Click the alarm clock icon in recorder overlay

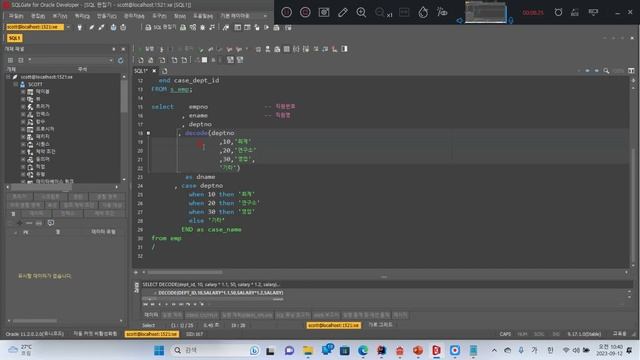point(558,12)
